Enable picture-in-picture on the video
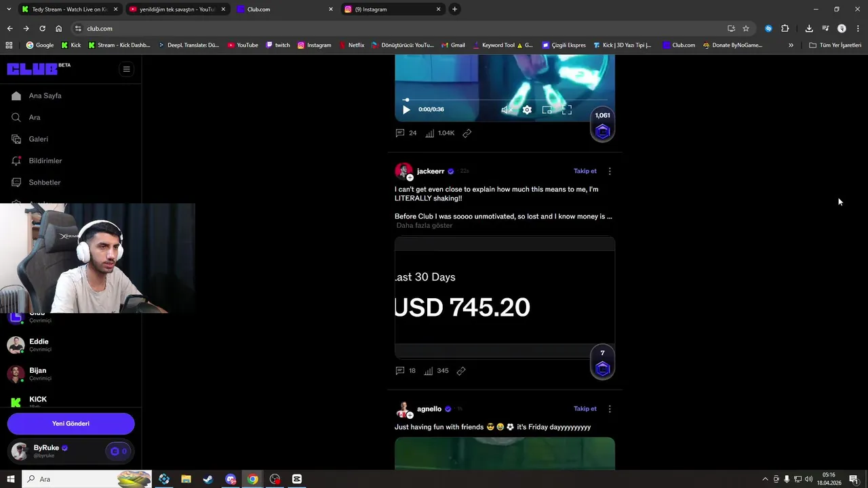868x488 pixels. pyautogui.click(x=547, y=110)
